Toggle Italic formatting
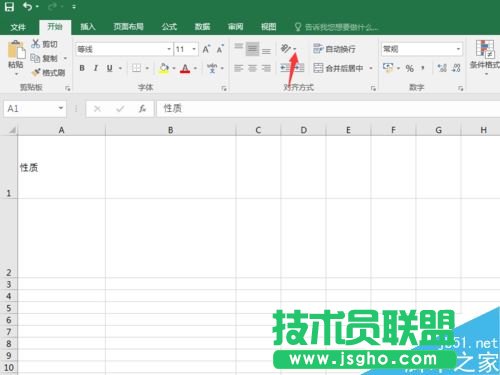The width and height of the screenshot is (500, 375). (96, 68)
